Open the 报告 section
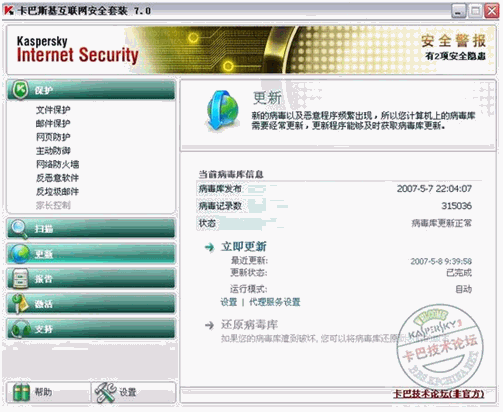Screen dimensions: 503x412 coord(91,279)
